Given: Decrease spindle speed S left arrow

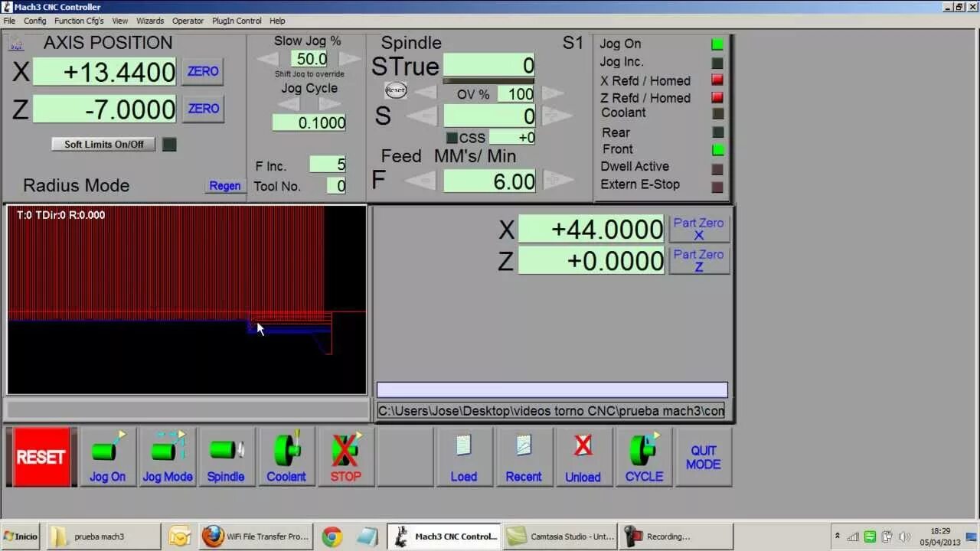Looking at the screenshot, I should tap(421, 116).
